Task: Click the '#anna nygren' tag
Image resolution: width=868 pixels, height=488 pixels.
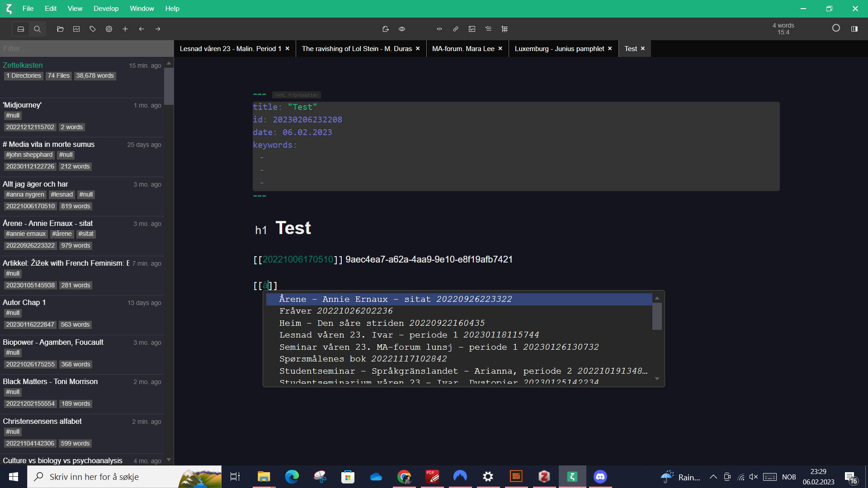Action: pyautogui.click(x=25, y=194)
